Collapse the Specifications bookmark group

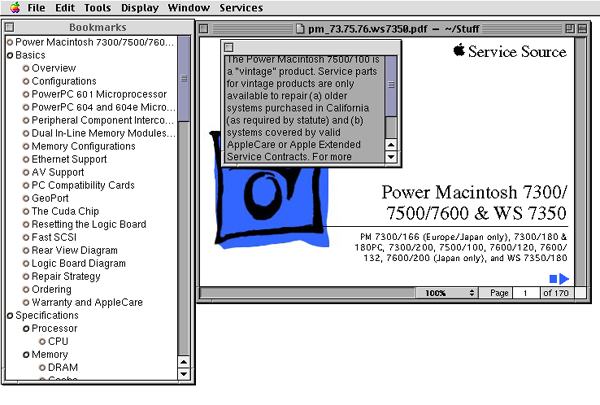(x=10, y=316)
